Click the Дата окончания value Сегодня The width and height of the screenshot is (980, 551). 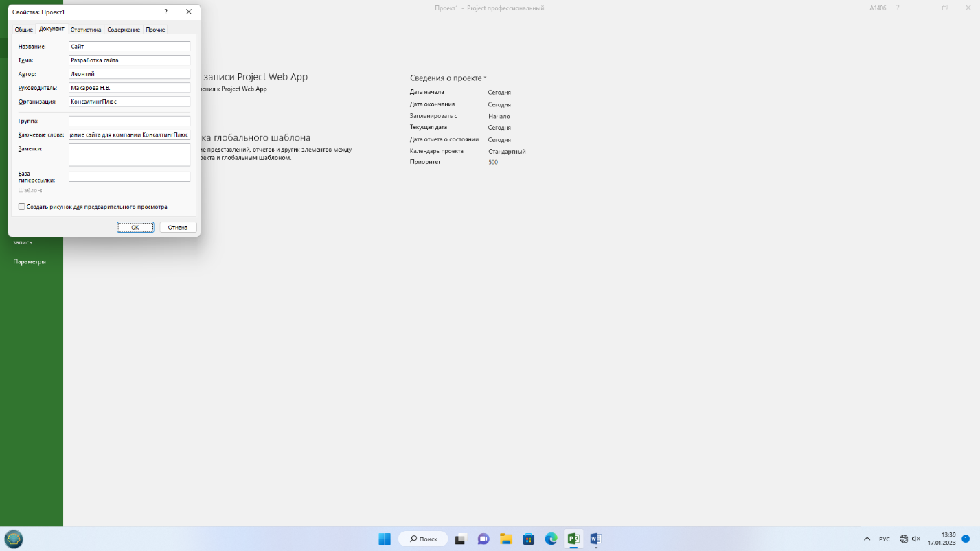click(x=499, y=105)
